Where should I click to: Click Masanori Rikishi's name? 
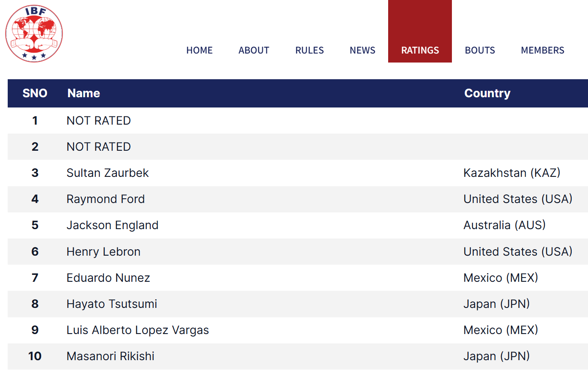point(110,356)
